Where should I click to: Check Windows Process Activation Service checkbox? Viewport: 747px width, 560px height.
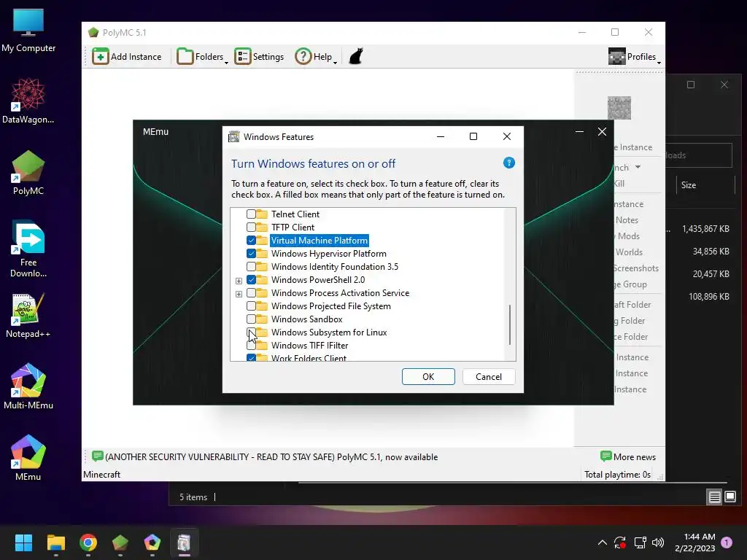(x=251, y=293)
